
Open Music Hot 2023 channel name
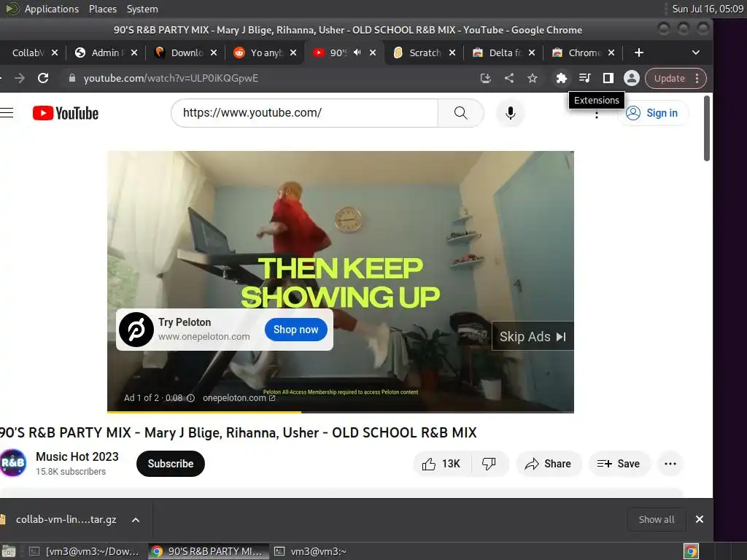point(77,456)
